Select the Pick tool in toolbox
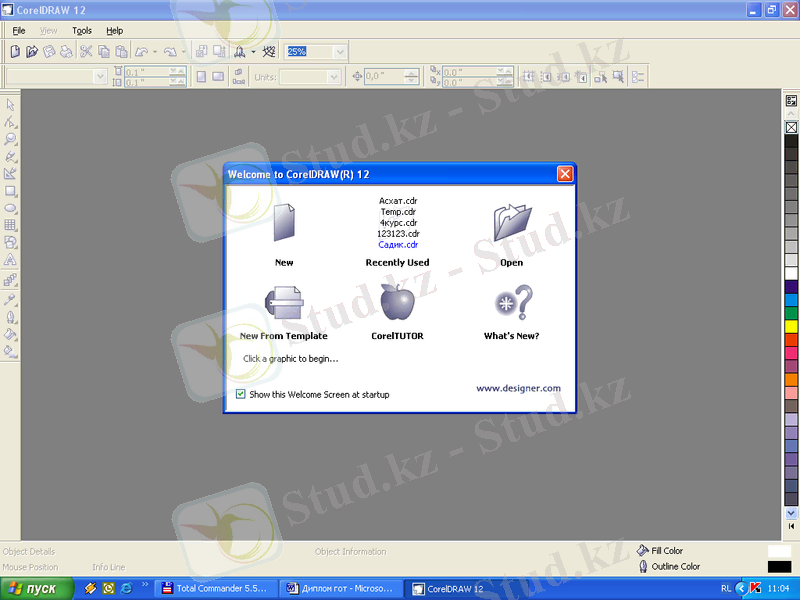 [x=10, y=105]
